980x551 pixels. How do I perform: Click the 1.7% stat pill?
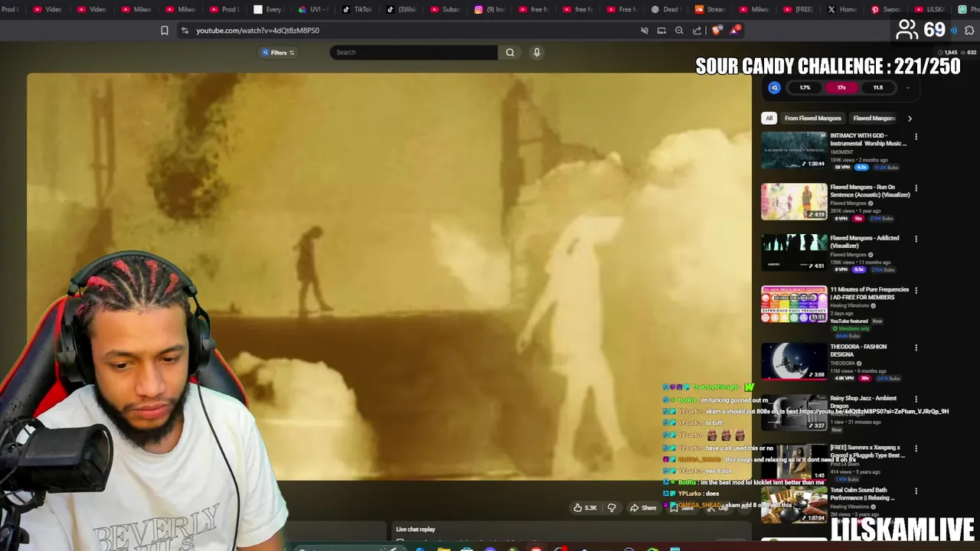(805, 87)
